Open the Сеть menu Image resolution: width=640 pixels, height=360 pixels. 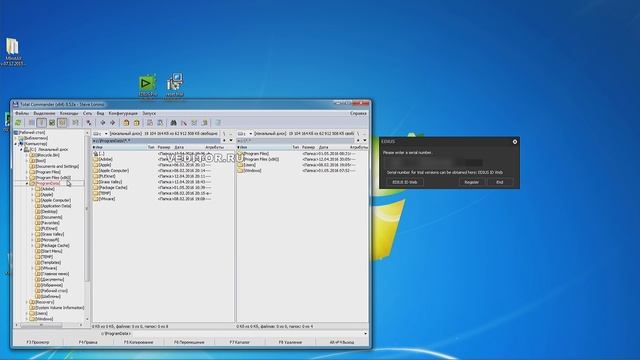87,113
